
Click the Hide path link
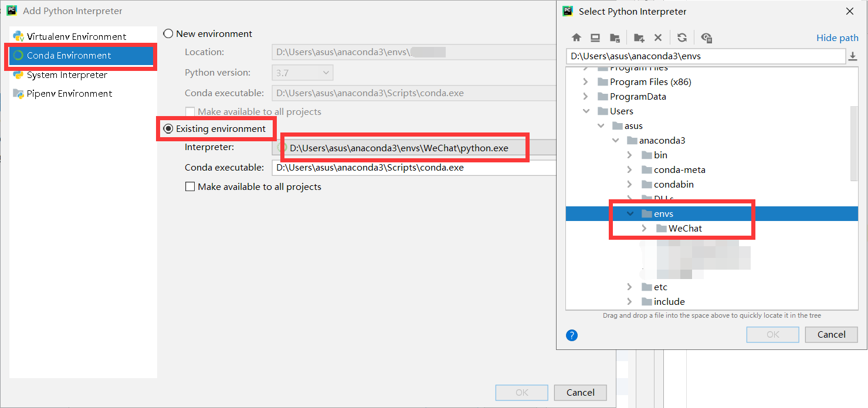coord(837,37)
